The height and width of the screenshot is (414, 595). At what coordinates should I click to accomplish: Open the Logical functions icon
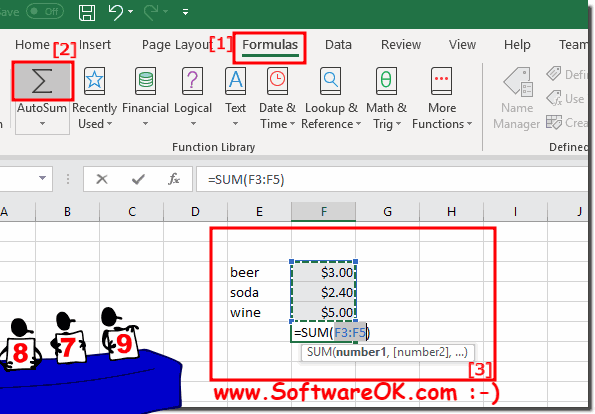[192, 81]
